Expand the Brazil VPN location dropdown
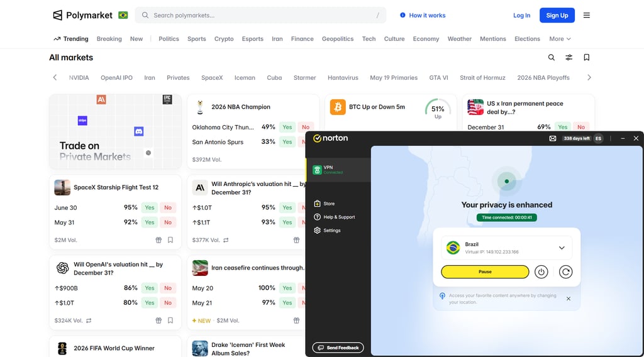644x357 pixels. pos(562,248)
